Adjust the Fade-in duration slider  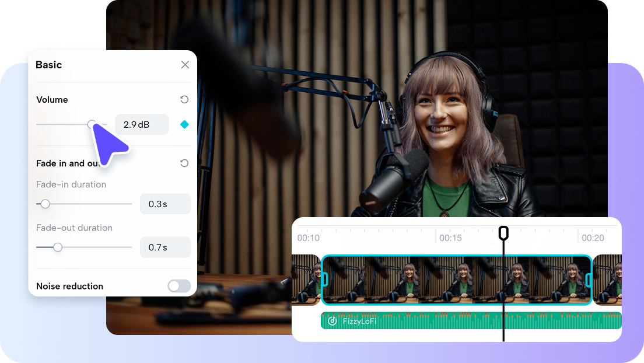click(45, 204)
